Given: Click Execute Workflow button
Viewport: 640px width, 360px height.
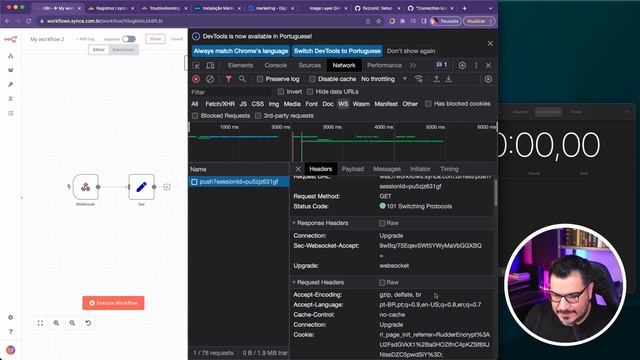Looking at the screenshot, I should 113,303.
